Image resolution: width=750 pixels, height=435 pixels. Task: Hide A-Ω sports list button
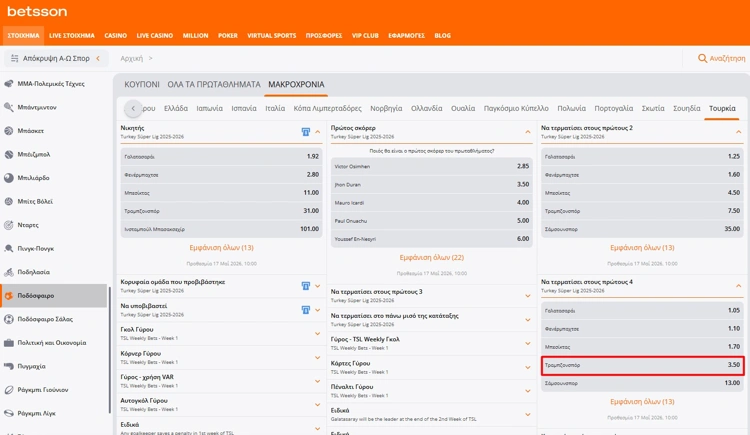(56, 58)
